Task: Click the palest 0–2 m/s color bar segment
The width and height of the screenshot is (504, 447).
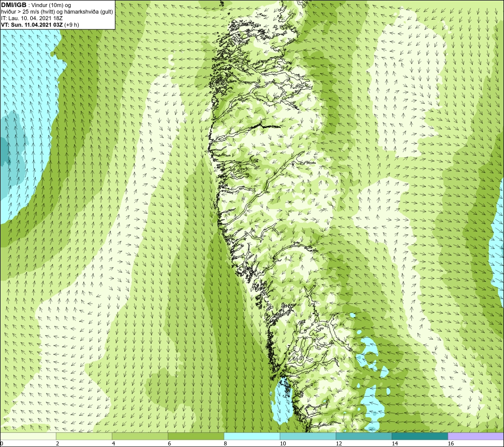Action: click(x=28, y=436)
